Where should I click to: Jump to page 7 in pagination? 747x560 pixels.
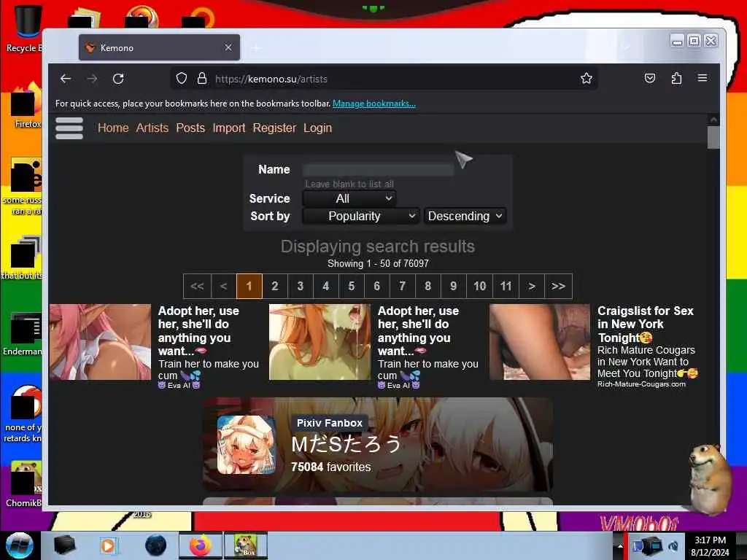coord(403,286)
